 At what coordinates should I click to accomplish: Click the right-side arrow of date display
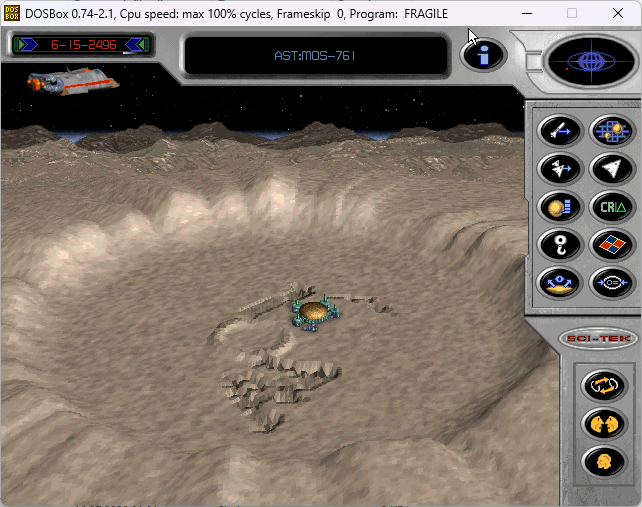click(136, 44)
